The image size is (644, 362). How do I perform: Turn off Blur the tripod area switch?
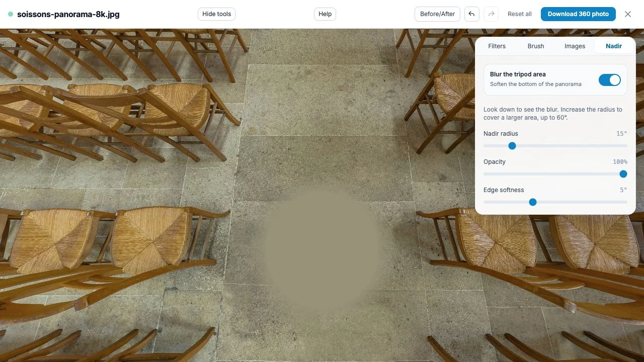tap(610, 80)
